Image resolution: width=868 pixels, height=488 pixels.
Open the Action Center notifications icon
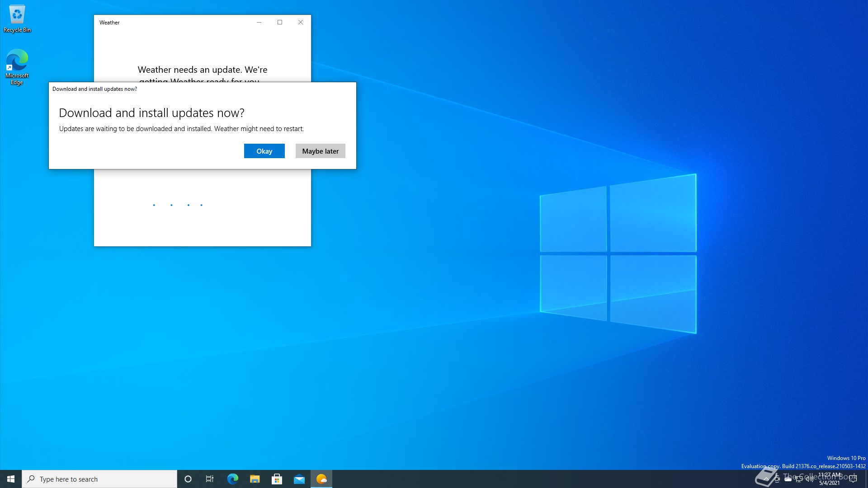[853, 479]
